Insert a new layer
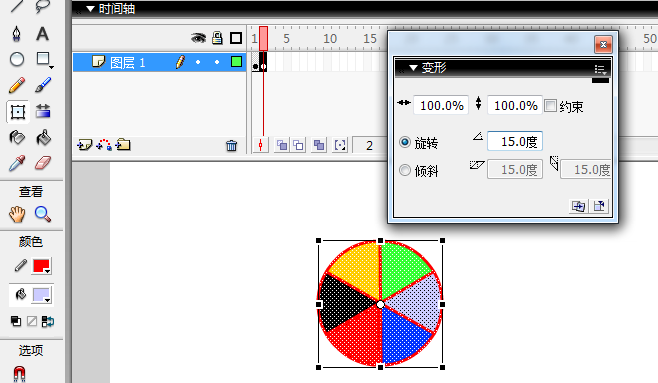The height and width of the screenshot is (383, 658). click(x=84, y=145)
